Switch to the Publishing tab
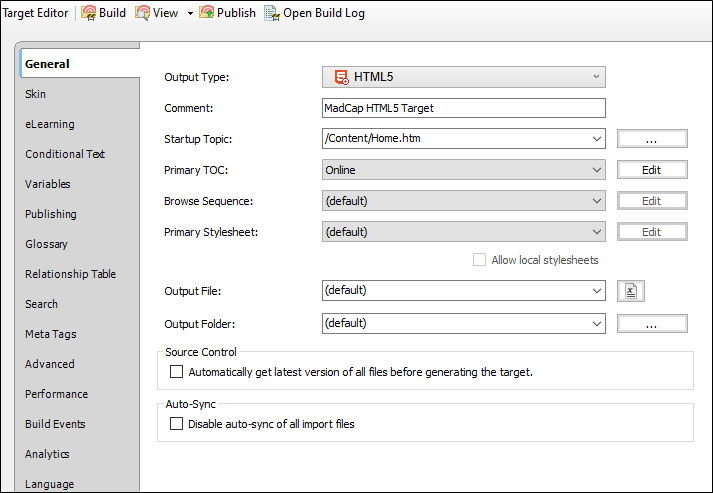The image size is (713, 493). coord(50,214)
